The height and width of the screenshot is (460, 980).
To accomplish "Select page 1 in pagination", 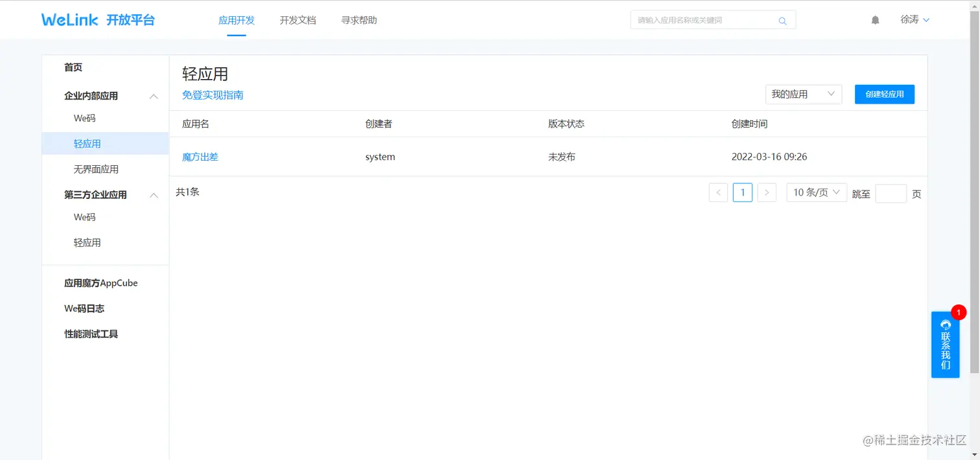I will click(x=742, y=192).
